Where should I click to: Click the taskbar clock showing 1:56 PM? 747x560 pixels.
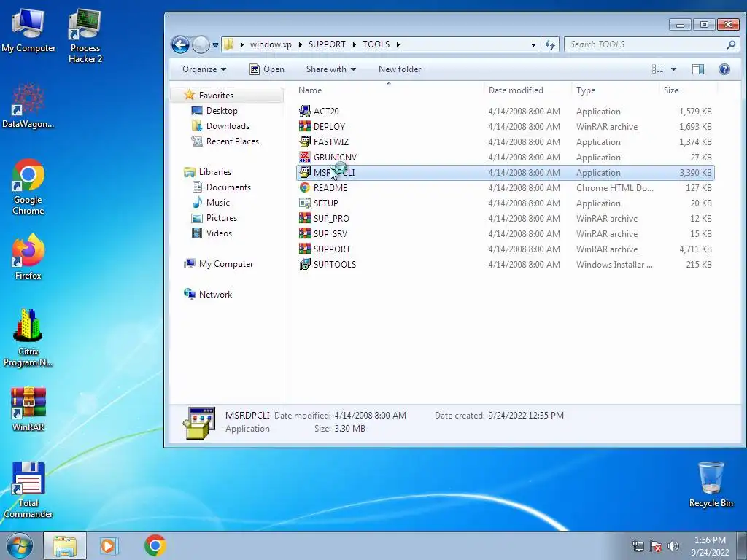pos(710,546)
